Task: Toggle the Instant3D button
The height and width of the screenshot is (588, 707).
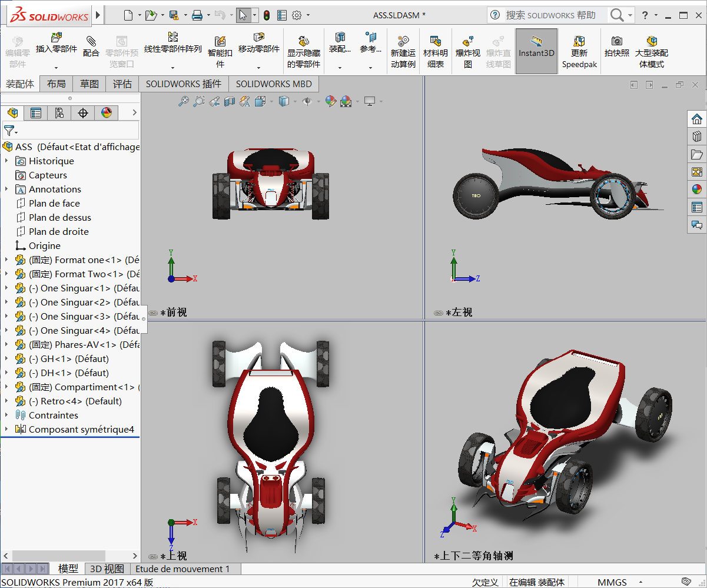Action: (x=536, y=51)
